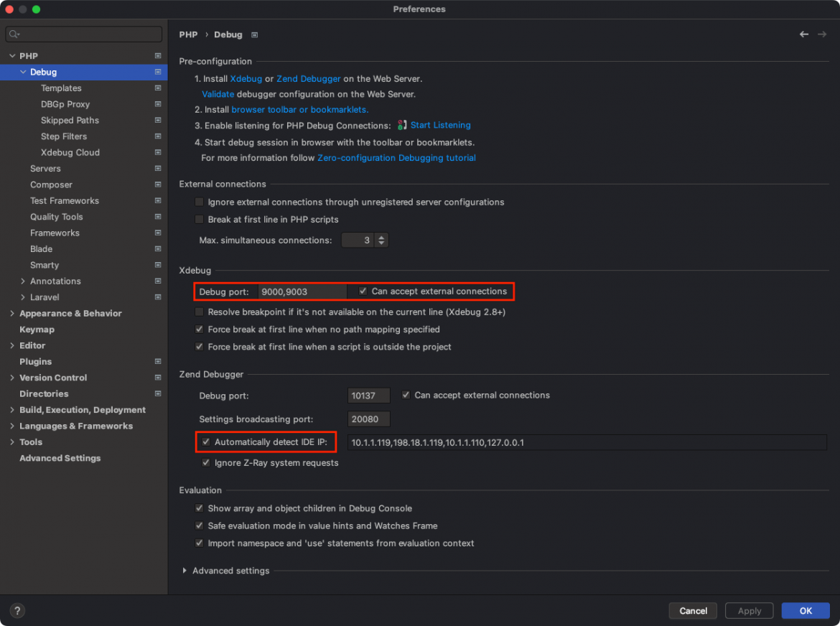Go forward with the right arrow icon

point(822,34)
